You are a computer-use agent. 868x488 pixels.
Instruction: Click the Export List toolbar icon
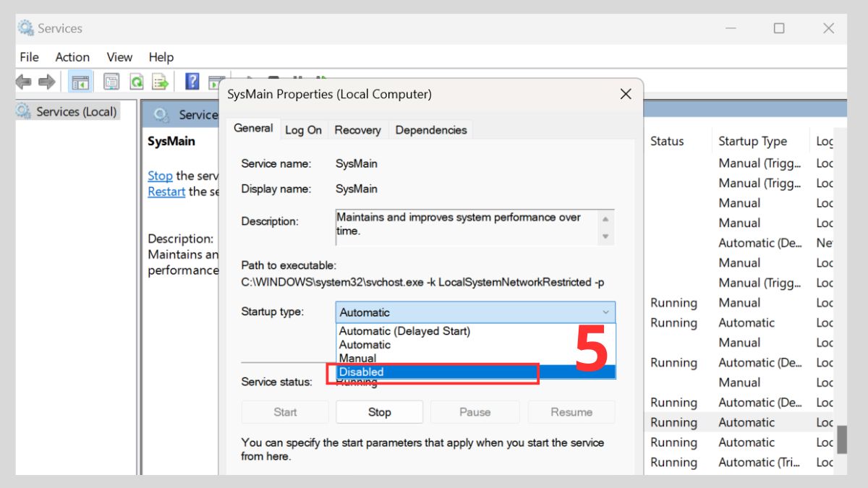point(160,82)
